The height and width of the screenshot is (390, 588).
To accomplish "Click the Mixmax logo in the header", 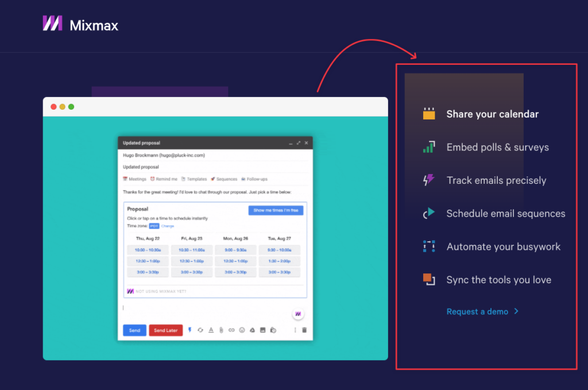I will click(80, 24).
